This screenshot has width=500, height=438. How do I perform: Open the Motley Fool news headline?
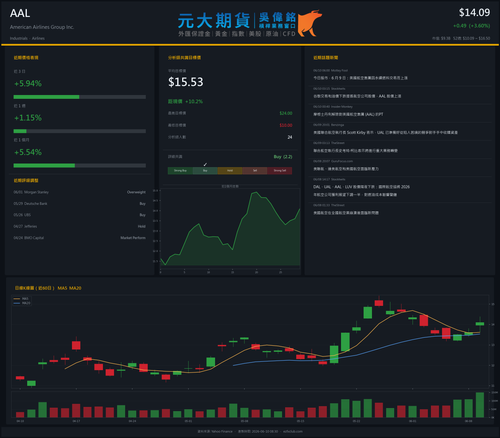360,78
